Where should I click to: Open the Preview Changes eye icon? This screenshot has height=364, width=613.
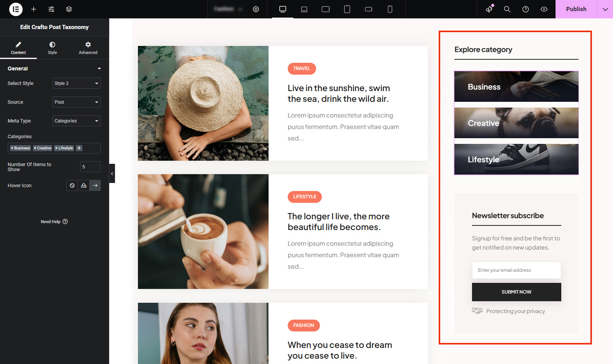click(544, 9)
